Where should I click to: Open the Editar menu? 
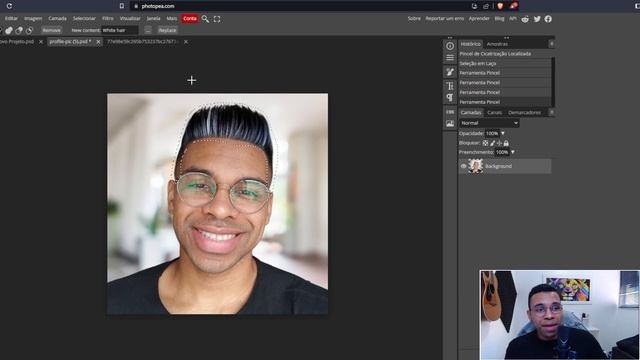pos(11,18)
